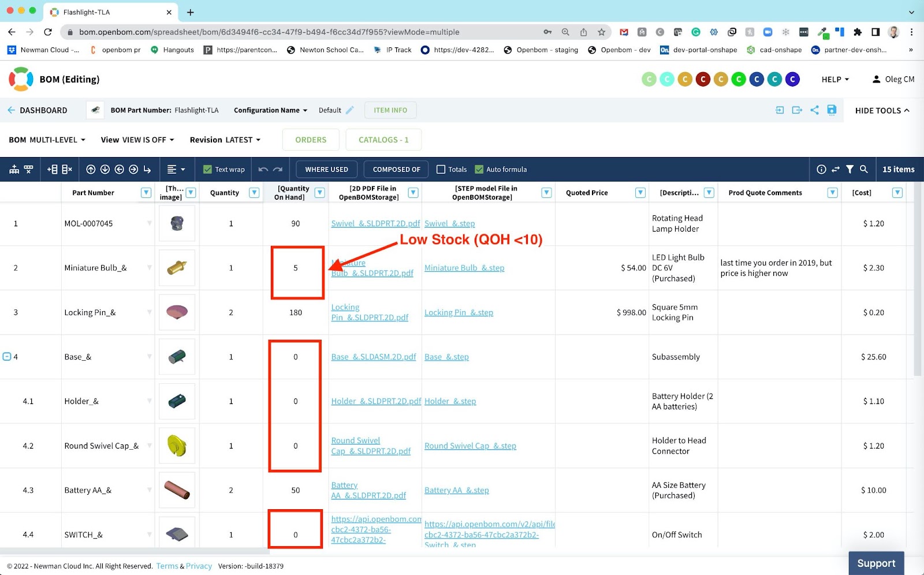Viewport: 924px width, 575px height.
Task: Click the swap arrows toolbar icon
Action: tap(836, 170)
